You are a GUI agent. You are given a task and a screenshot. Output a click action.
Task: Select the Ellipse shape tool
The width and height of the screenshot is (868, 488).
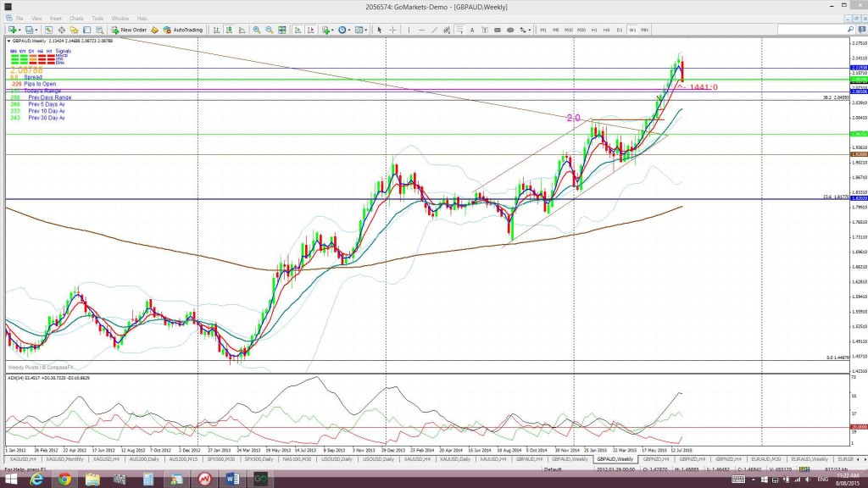(x=510, y=30)
